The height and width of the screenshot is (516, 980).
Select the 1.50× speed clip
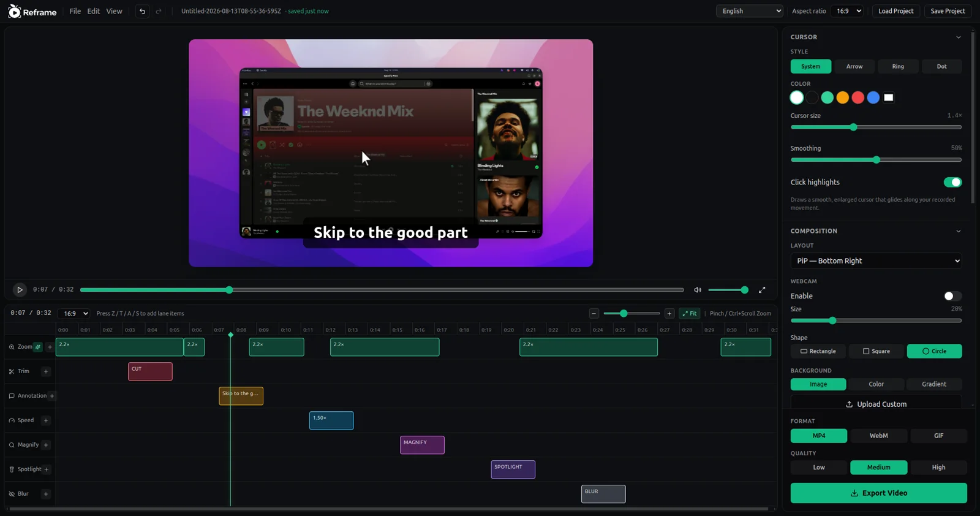tap(331, 420)
